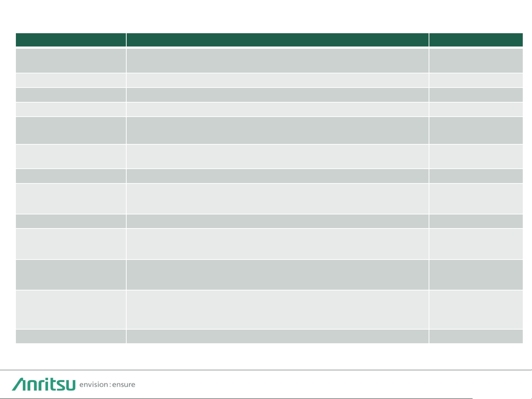Click the Anritsu logo
This screenshot has height=399, width=532.
(44, 384)
